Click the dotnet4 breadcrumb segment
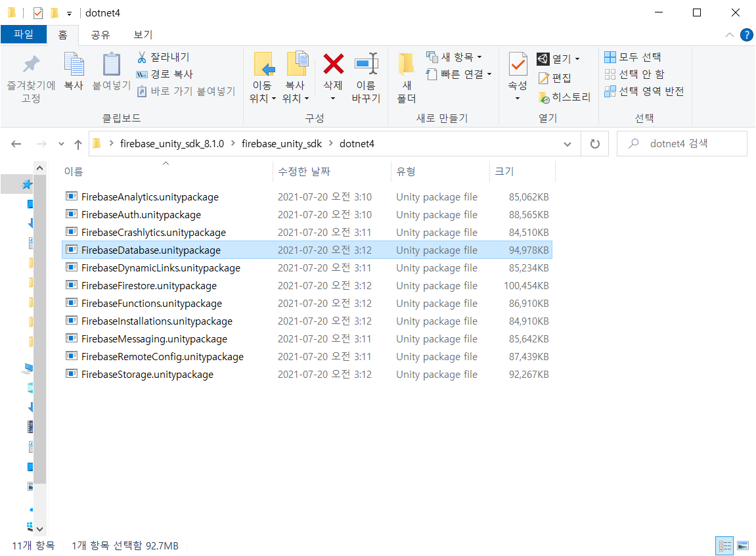The image size is (756, 556). point(357,144)
